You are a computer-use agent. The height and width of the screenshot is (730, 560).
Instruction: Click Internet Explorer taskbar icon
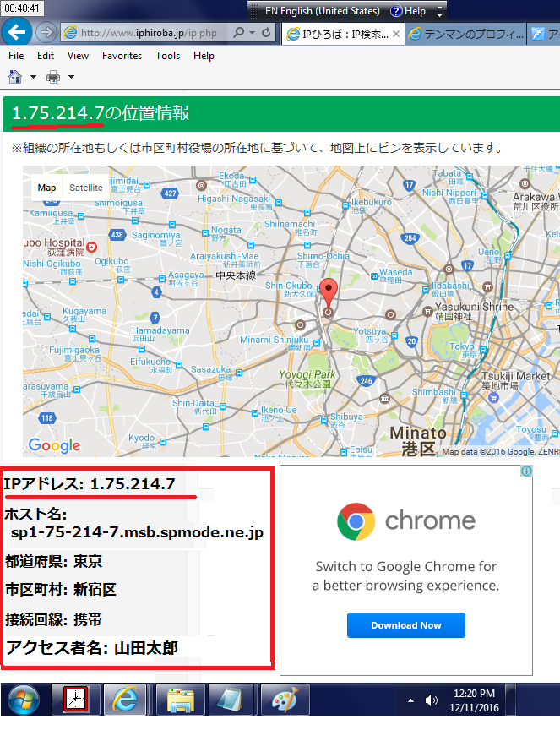point(125,700)
